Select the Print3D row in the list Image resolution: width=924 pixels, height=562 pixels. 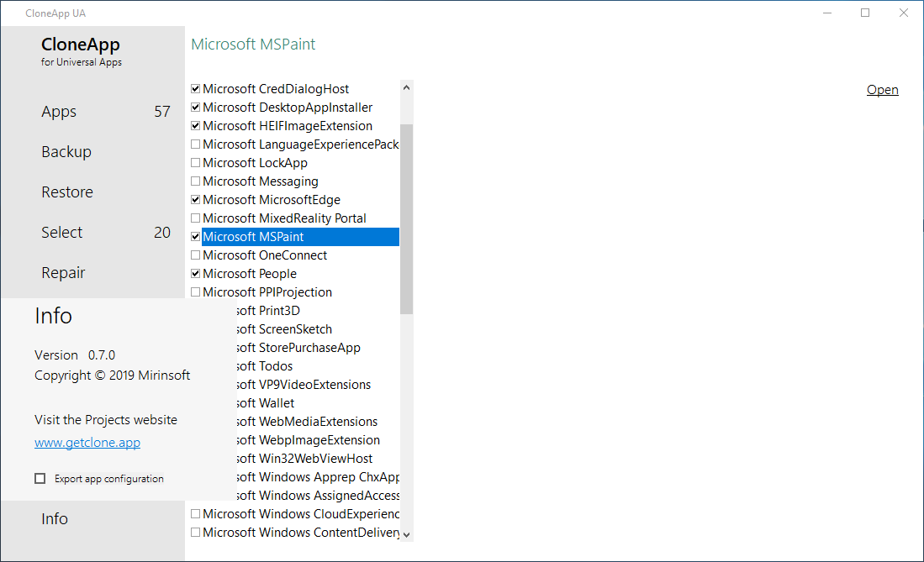[x=318, y=311]
